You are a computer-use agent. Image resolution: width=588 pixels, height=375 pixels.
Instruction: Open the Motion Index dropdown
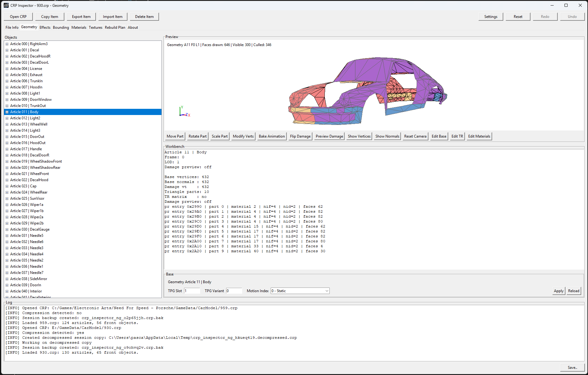(300, 291)
